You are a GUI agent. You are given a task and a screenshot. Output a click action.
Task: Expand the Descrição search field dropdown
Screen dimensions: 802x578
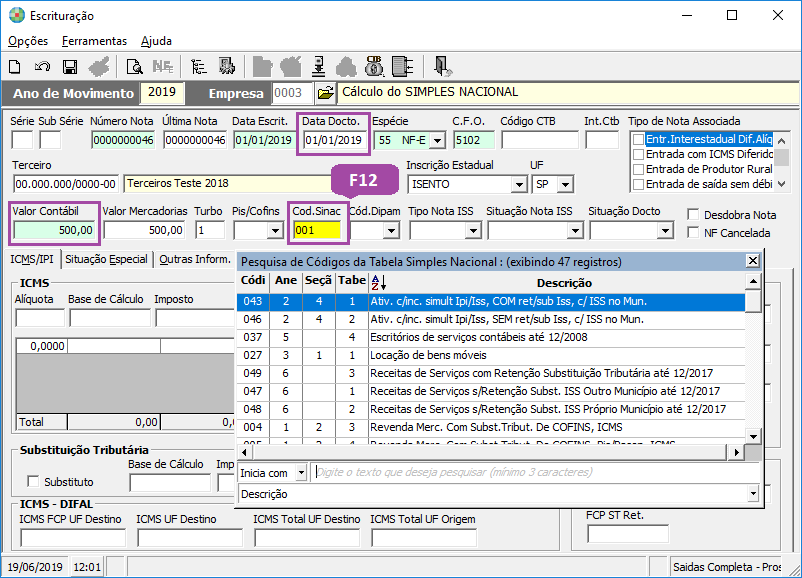[x=753, y=494]
